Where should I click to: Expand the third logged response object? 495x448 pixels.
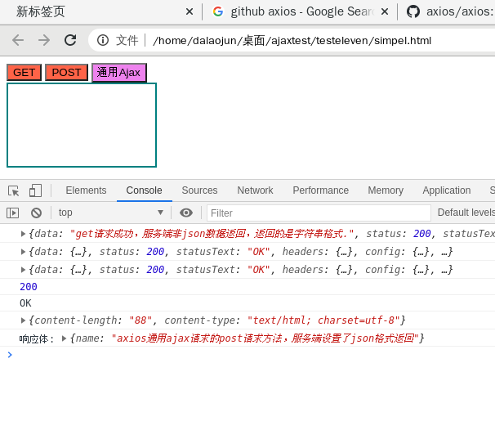click(x=23, y=270)
